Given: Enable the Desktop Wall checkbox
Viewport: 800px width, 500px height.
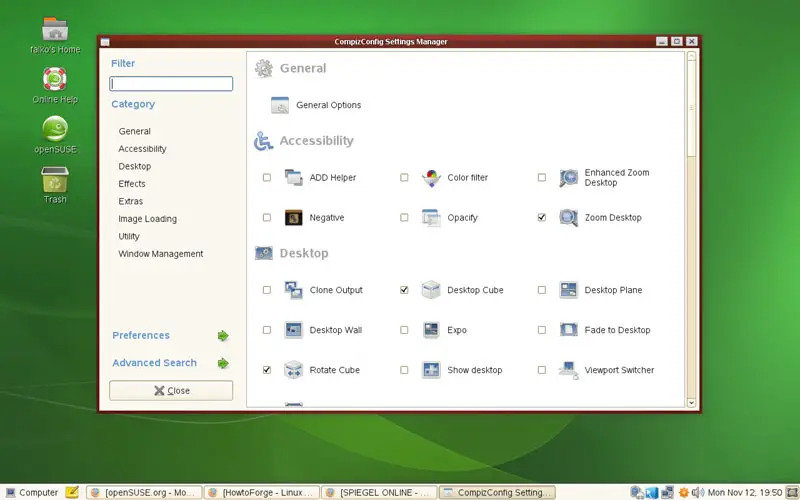Looking at the screenshot, I should pos(267,330).
